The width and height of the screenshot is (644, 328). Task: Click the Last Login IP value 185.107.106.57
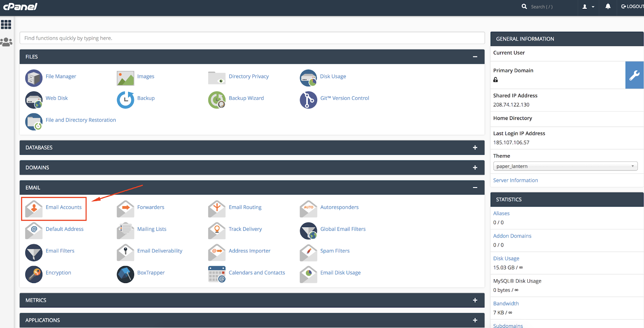511,142
